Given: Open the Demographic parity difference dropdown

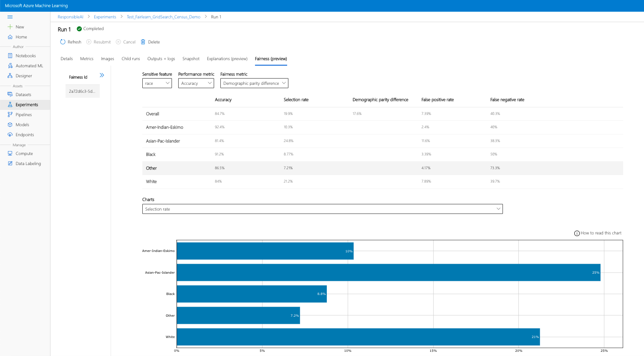Looking at the screenshot, I should click(254, 83).
